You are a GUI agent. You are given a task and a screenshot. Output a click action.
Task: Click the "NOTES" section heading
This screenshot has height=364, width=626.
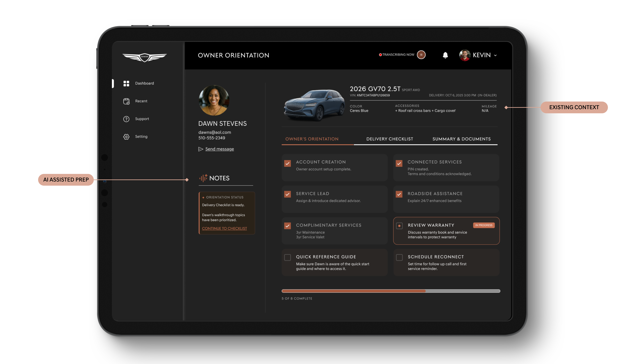(219, 178)
